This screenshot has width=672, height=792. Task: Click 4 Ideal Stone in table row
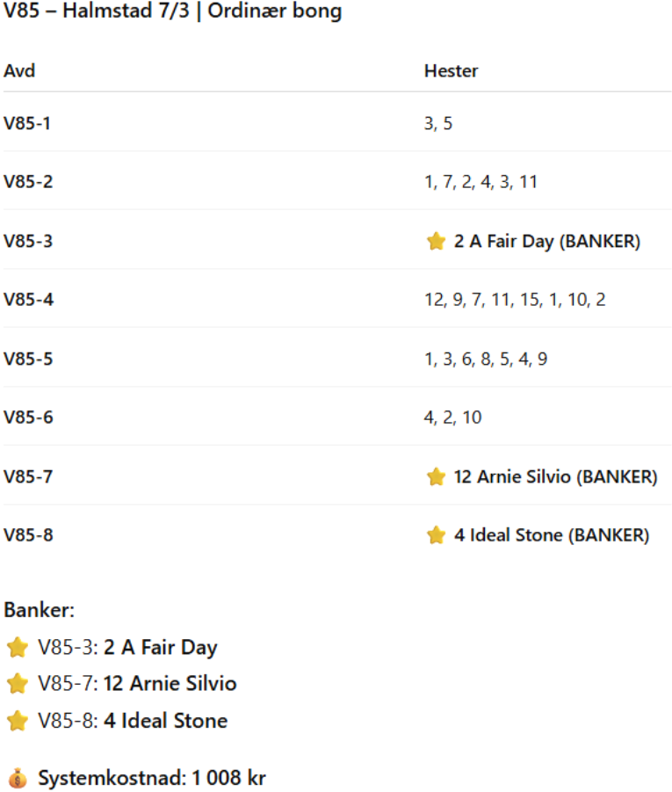(x=551, y=534)
